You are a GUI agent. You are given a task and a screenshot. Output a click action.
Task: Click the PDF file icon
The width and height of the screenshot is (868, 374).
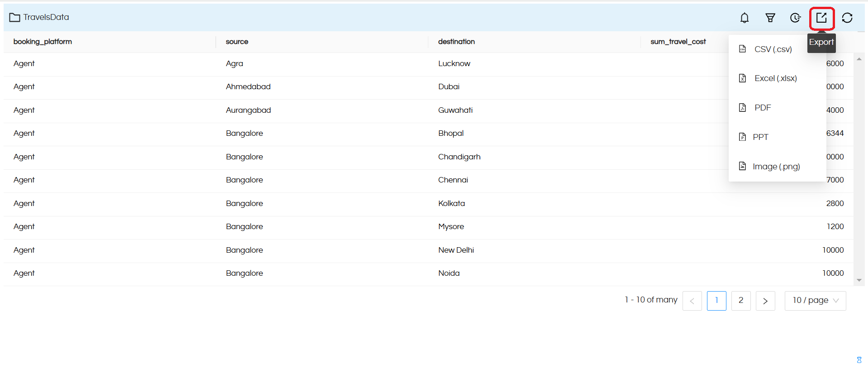tap(742, 107)
